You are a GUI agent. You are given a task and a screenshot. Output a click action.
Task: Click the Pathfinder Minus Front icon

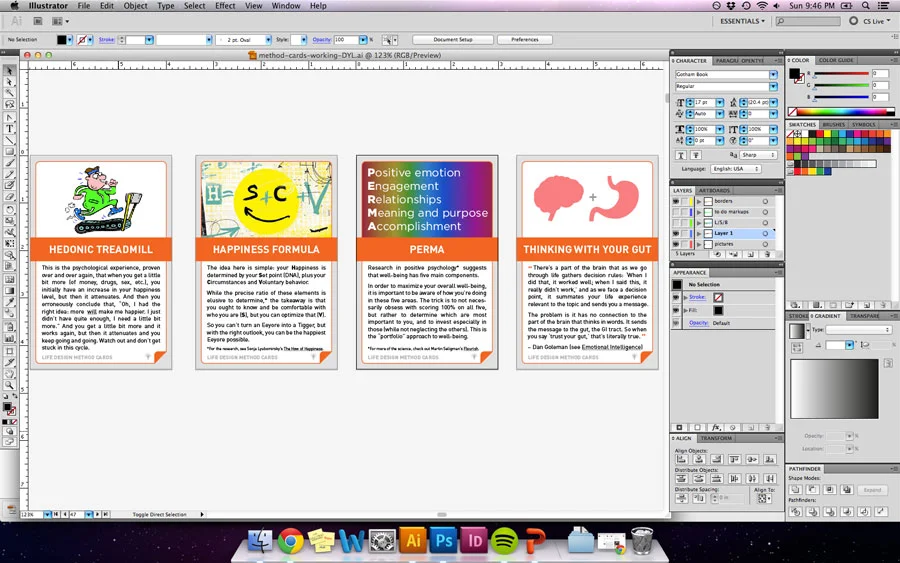tap(812, 490)
